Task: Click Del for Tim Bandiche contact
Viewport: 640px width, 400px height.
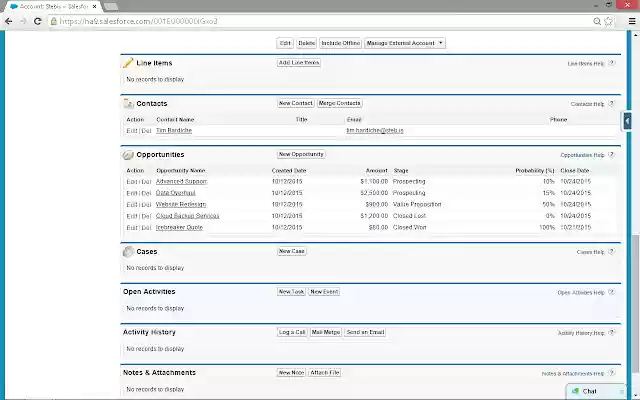Action: coord(146,131)
